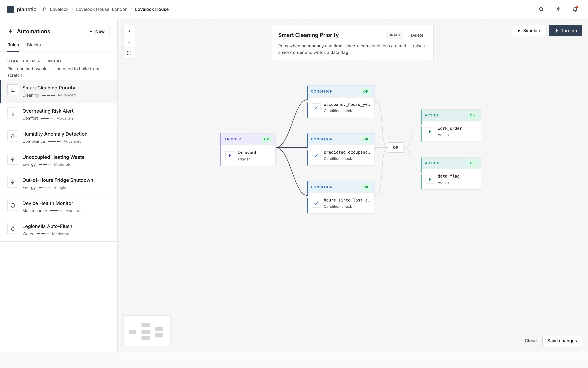Zoom out on the canvas
Viewport: 588px width, 368px height.
(129, 42)
